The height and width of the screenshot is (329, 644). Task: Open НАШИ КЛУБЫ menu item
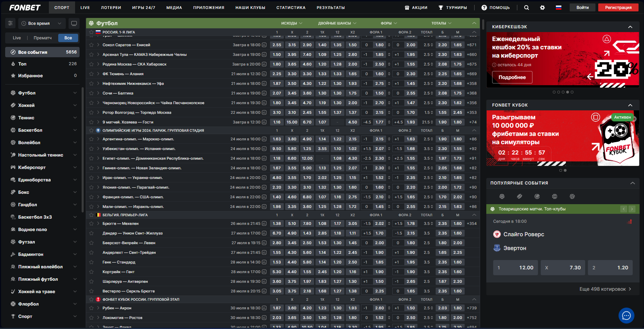[250, 8]
